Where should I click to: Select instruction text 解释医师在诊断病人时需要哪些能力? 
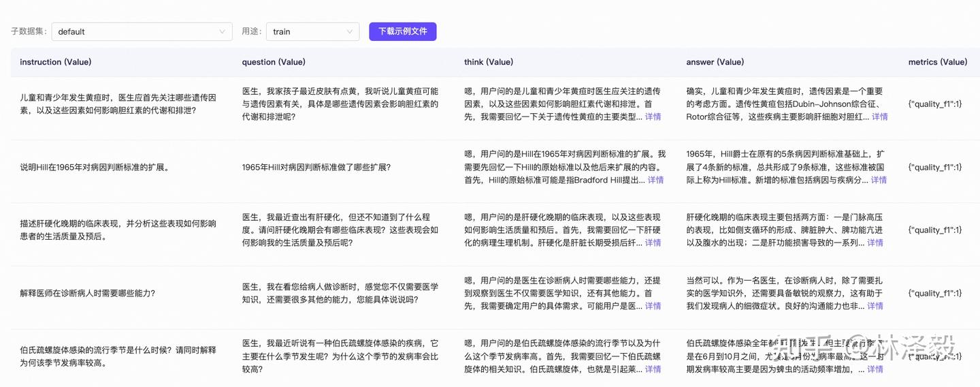88,294
